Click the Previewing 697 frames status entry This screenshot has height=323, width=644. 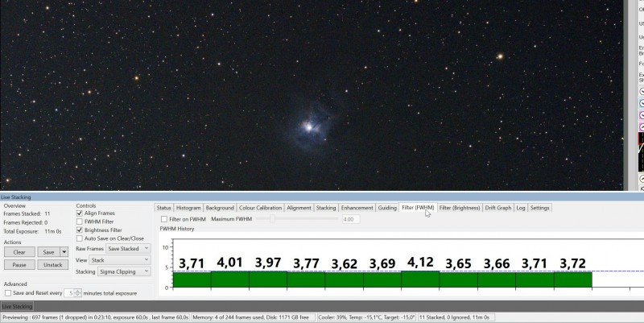pos(95,317)
